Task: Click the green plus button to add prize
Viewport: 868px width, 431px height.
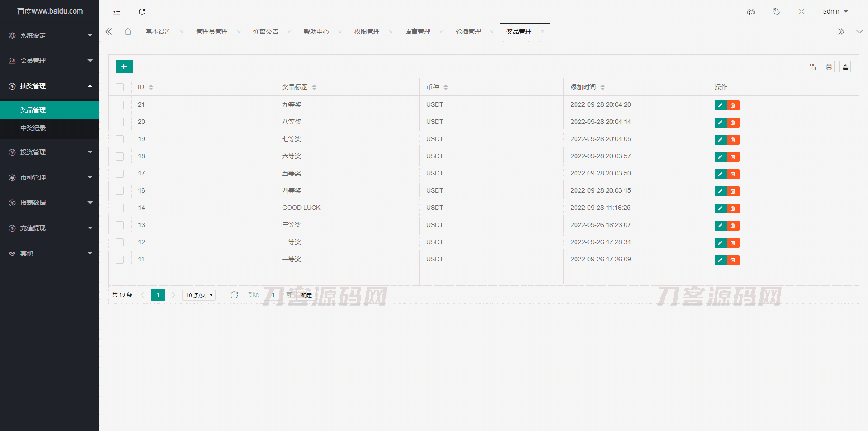Action: click(124, 66)
